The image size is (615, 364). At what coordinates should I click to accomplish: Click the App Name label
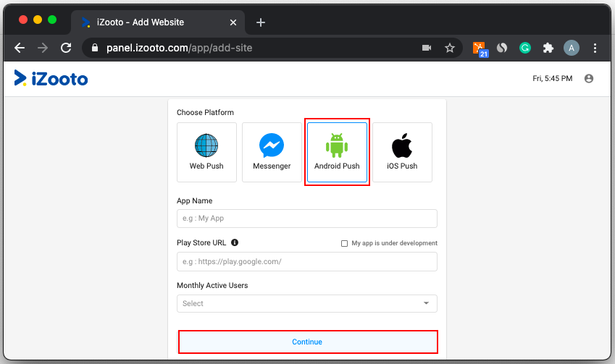point(195,200)
